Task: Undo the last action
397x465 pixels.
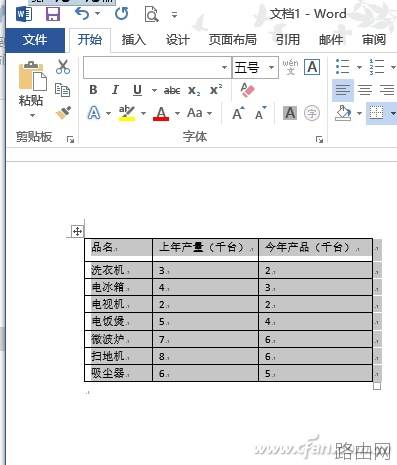Action: [82, 14]
